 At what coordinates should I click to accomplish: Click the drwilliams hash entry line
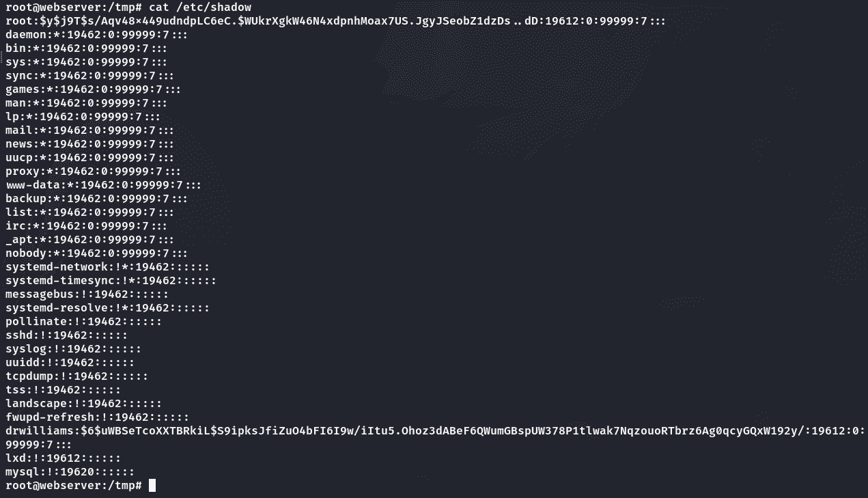pos(435,438)
